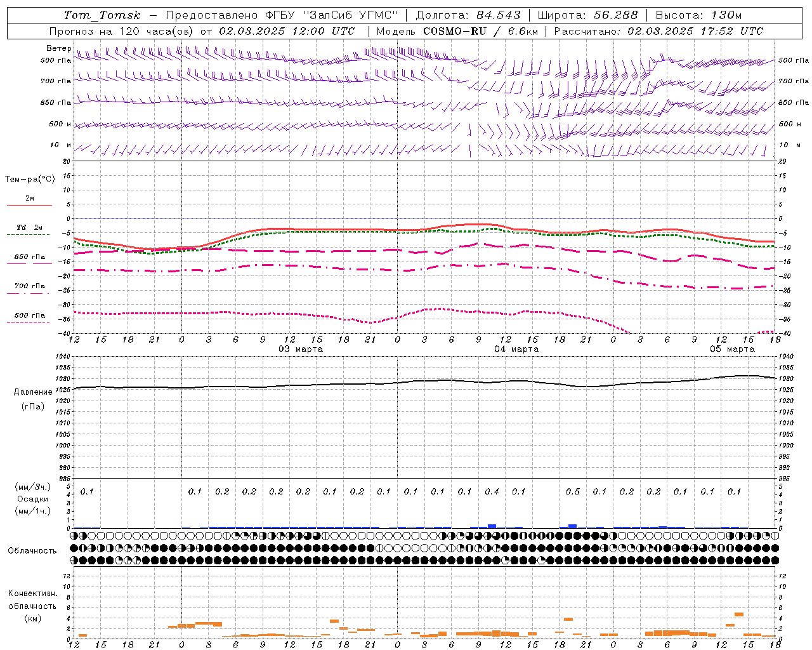Select the model name COSMO-RU
The height and width of the screenshot is (650, 812).
pos(455,31)
